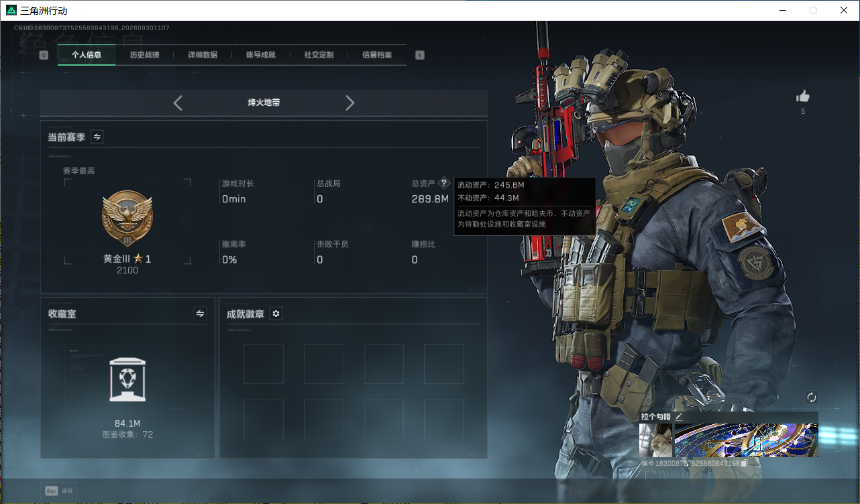
Task: Click the 三角洲行动 app logo in title bar
Action: pyautogui.click(x=11, y=10)
